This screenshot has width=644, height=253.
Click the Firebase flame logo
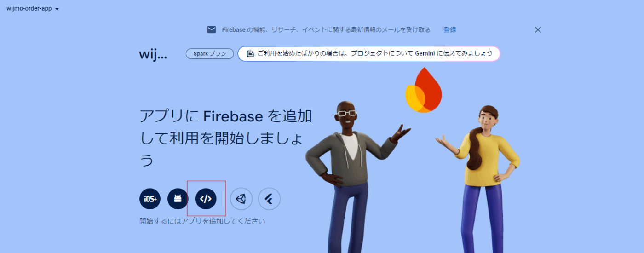(x=423, y=90)
